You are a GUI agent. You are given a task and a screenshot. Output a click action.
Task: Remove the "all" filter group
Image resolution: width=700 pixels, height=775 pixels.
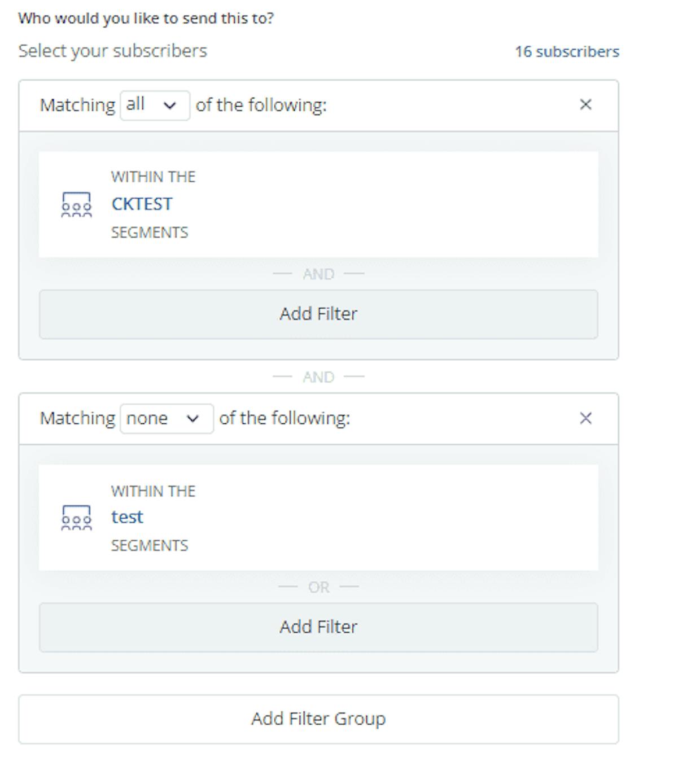click(x=585, y=104)
